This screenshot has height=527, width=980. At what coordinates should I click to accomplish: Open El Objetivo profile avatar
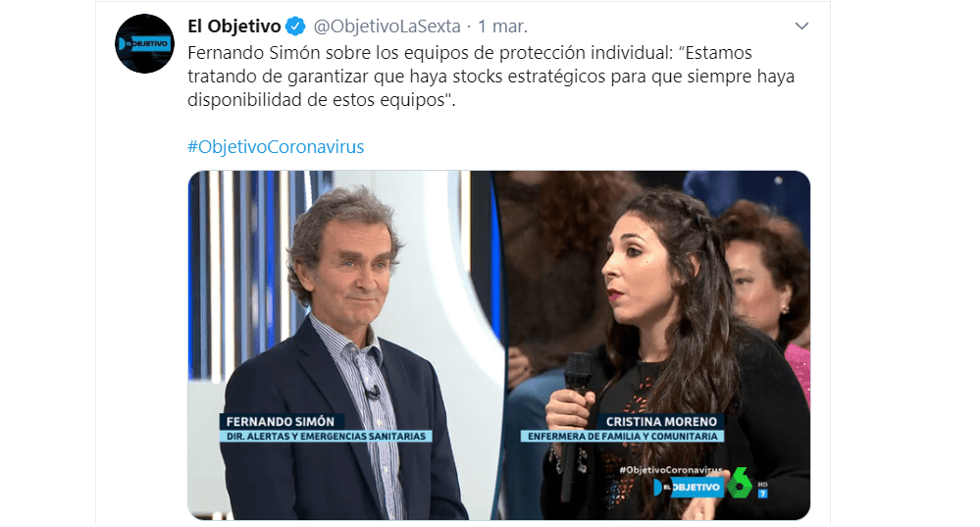(144, 44)
